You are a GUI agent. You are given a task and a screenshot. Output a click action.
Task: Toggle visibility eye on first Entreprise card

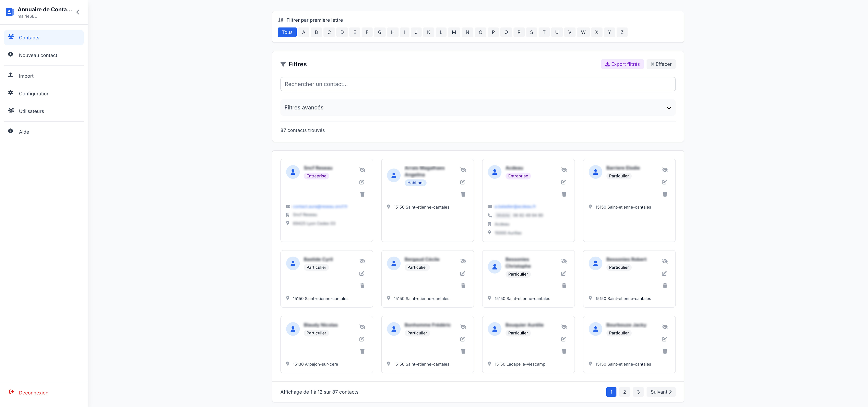pyautogui.click(x=362, y=170)
